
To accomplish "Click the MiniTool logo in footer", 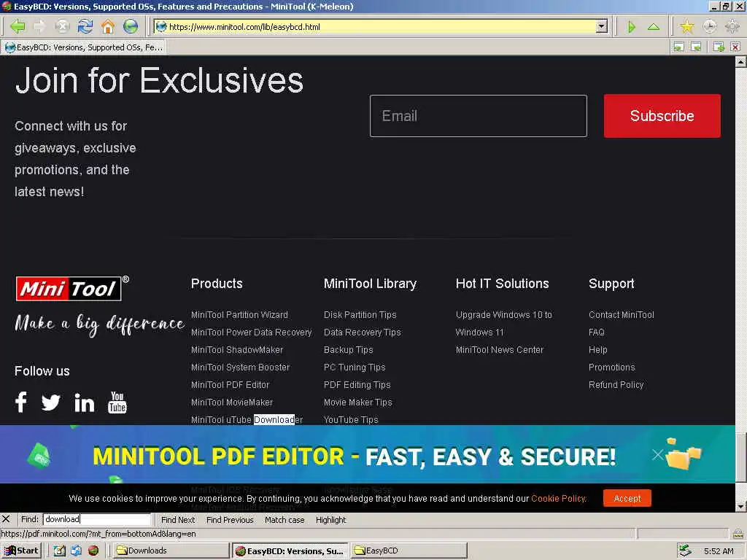I will click(72, 288).
